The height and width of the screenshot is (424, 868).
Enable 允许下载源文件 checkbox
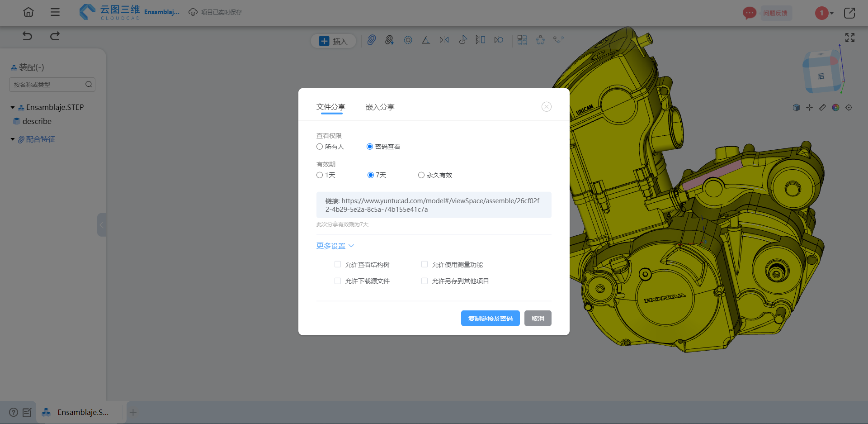[338, 281]
